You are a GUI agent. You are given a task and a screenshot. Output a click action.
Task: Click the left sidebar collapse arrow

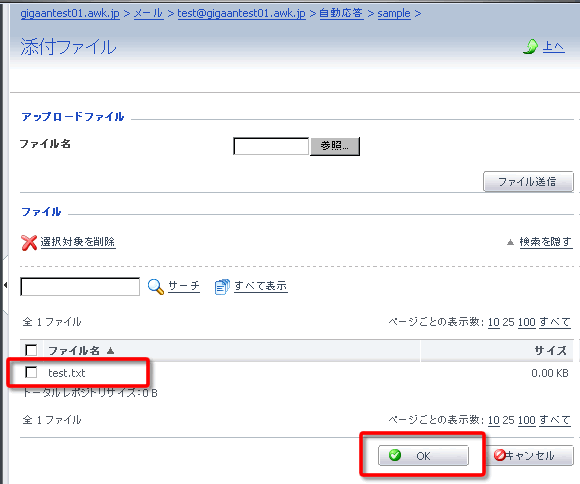[x=5, y=285]
